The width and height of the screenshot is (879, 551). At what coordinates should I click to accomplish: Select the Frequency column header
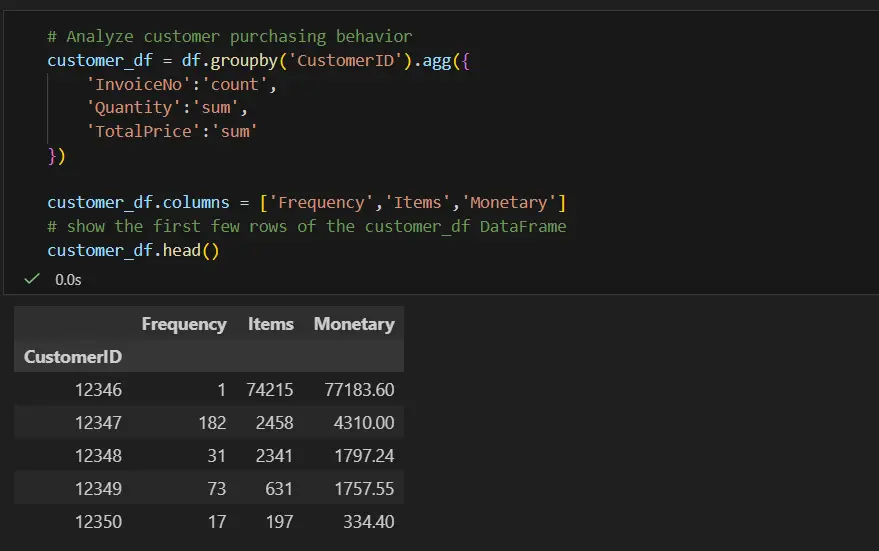tap(184, 324)
